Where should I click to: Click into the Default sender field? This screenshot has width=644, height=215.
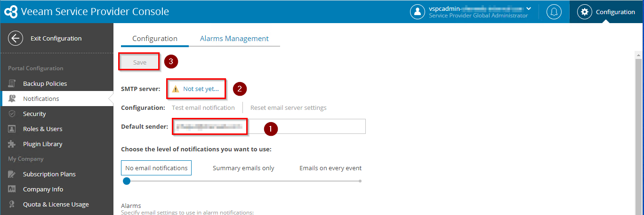pos(269,126)
